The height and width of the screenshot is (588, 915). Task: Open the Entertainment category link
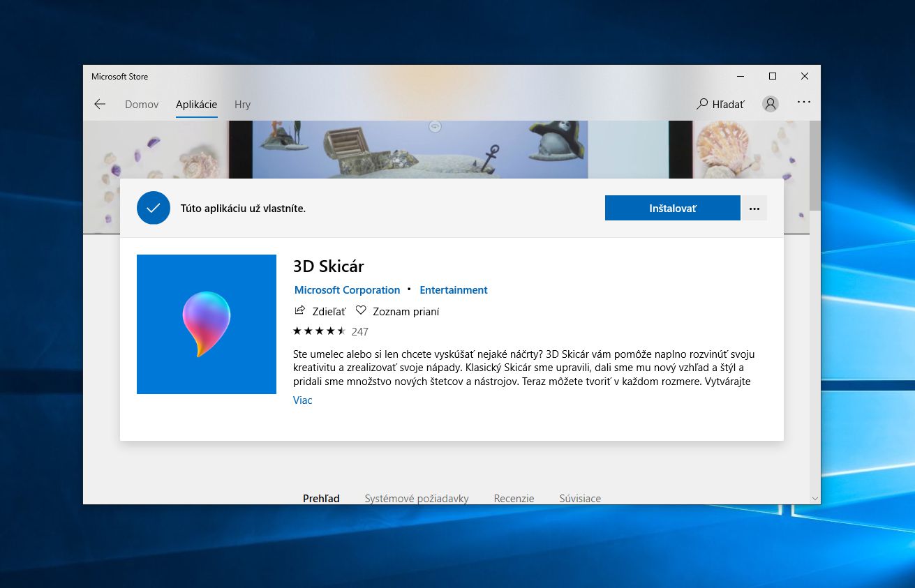[x=454, y=290]
